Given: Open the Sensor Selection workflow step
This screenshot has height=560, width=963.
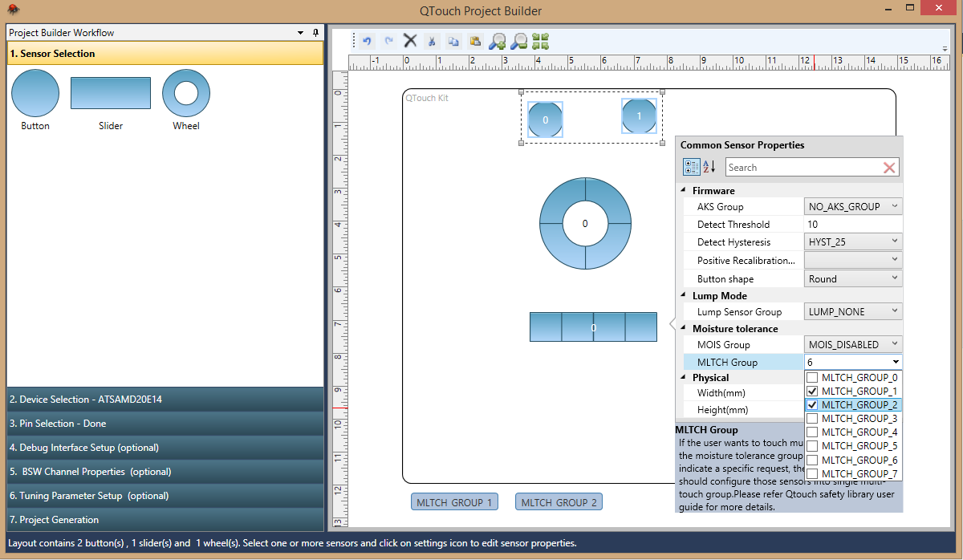Looking at the screenshot, I should point(165,54).
